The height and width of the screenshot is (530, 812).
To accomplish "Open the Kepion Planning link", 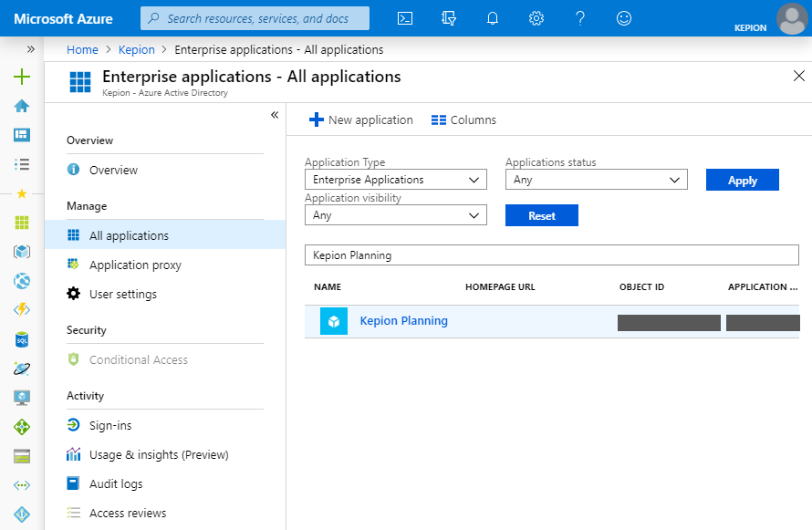I will (x=403, y=320).
